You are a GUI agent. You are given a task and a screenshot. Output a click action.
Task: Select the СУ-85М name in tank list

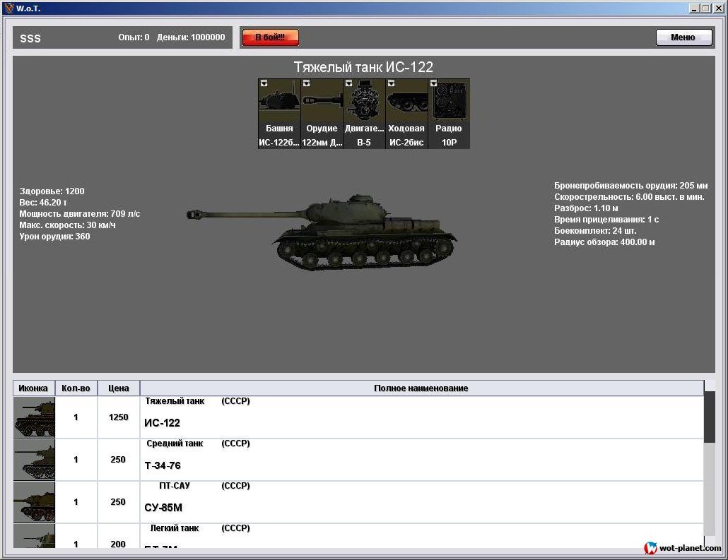point(163,508)
